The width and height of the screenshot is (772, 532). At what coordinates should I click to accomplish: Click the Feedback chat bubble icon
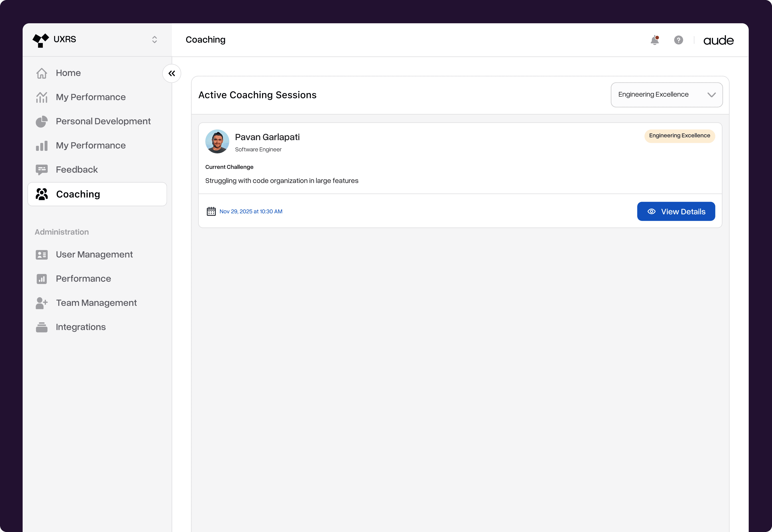coord(42,170)
